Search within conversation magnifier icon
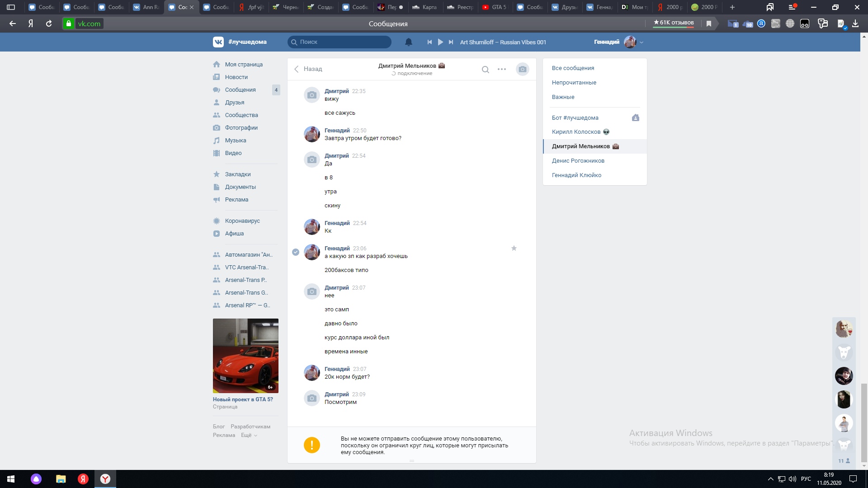Viewport: 868px width, 488px height. pyautogui.click(x=486, y=69)
